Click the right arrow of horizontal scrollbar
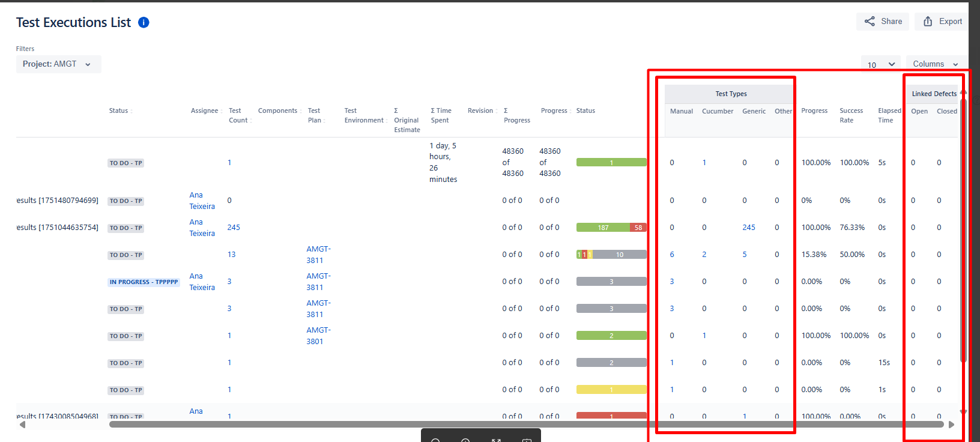The width and height of the screenshot is (980, 442). [951, 425]
